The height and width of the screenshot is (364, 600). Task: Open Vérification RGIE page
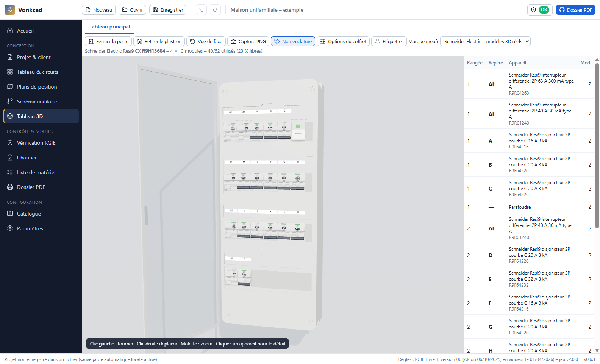[41, 143]
